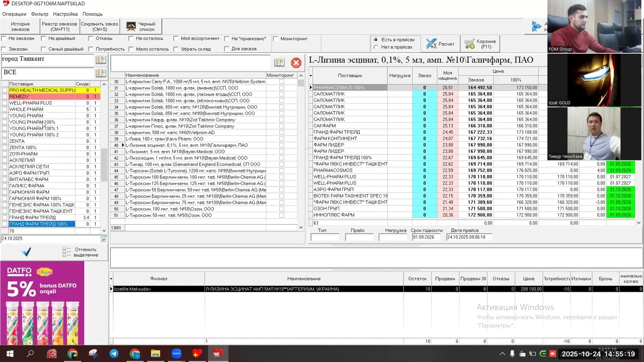Click Отменить выделение icon
This screenshot has height=362, width=644.
[67, 252]
